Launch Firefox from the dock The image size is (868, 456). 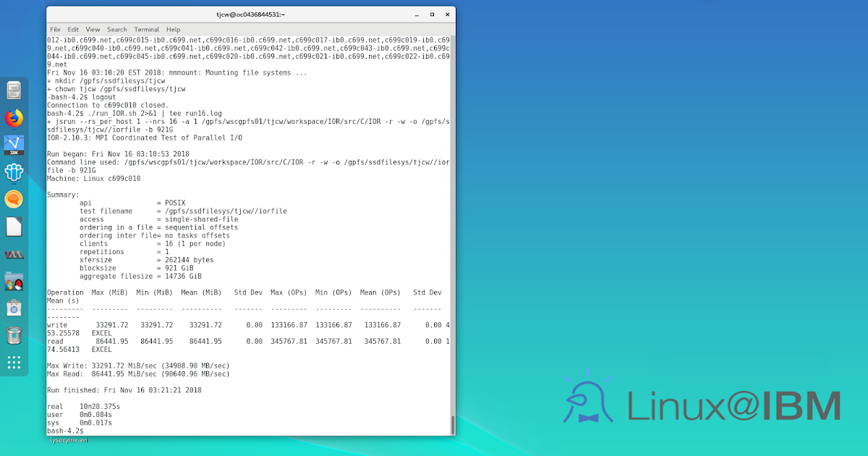(14, 117)
